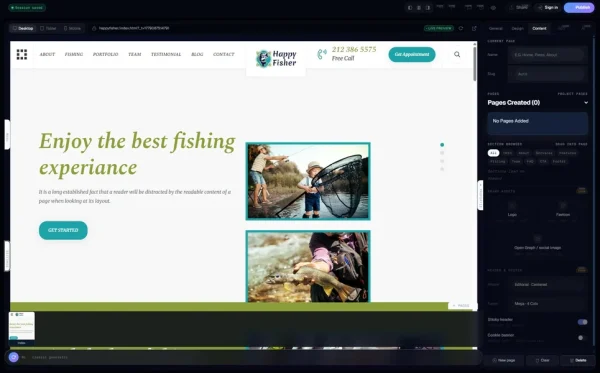Image resolution: width=600 pixels, height=373 pixels.
Task: Toggle the Cookie banner switch
Action: click(582, 338)
